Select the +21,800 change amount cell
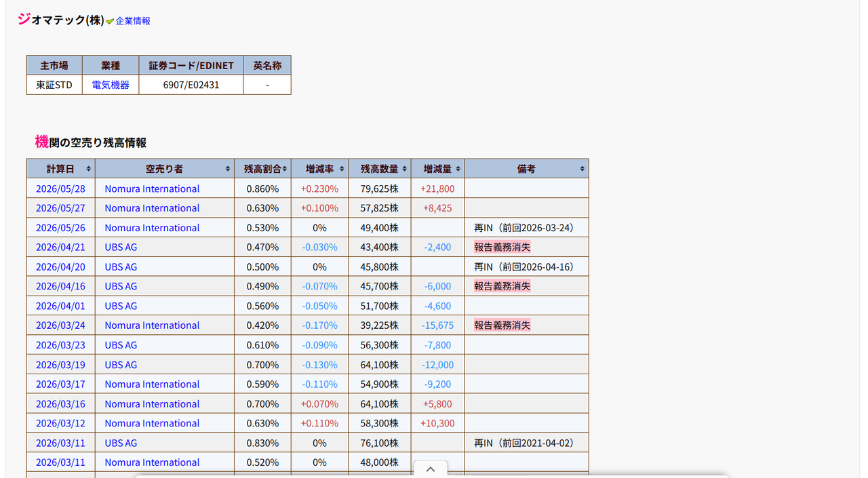The width and height of the screenshot is (868, 478). 437,188
